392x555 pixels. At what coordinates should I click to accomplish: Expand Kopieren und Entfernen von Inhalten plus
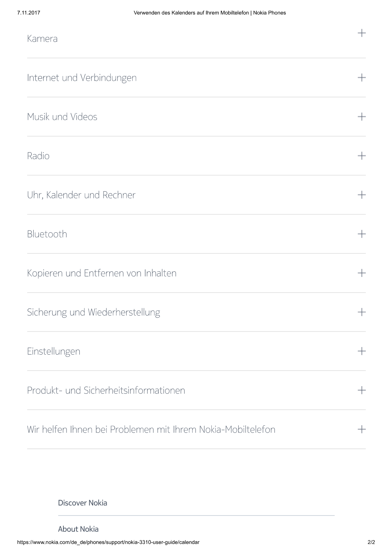coord(362,273)
